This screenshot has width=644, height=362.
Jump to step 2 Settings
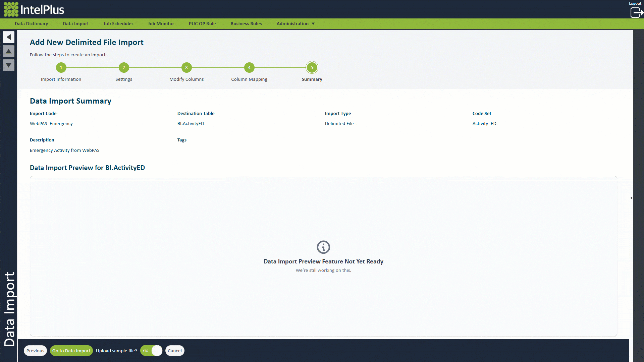pos(124,68)
